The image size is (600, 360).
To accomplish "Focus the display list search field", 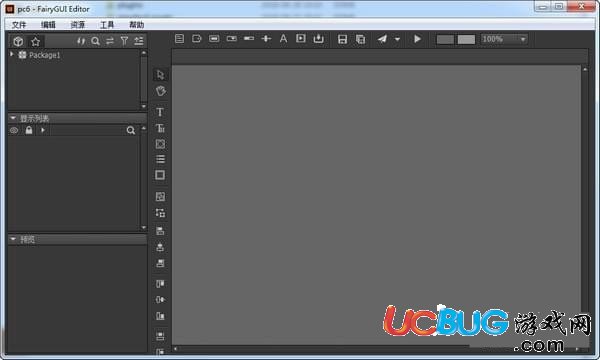I will (x=88, y=130).
